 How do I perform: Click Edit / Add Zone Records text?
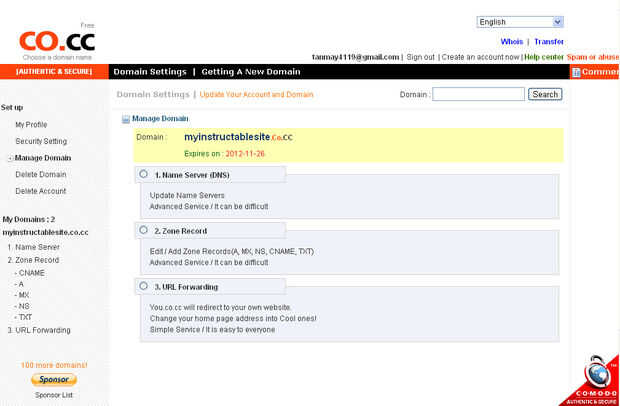point(232,252)
